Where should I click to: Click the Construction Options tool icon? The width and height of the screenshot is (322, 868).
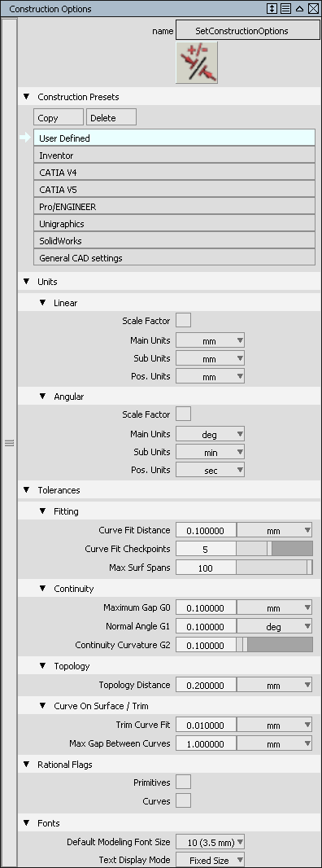(x=197, y=63)
